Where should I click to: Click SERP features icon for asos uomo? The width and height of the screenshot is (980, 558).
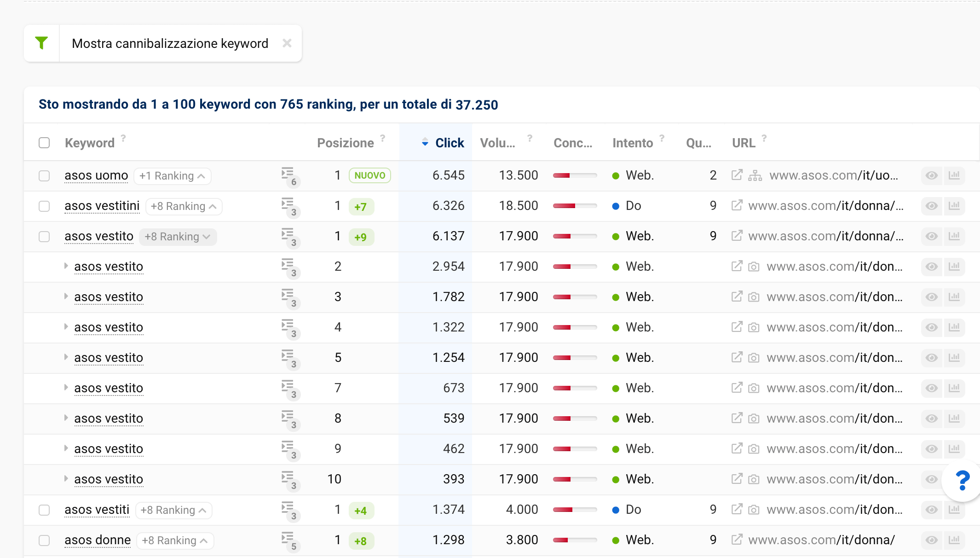point(290,177)
